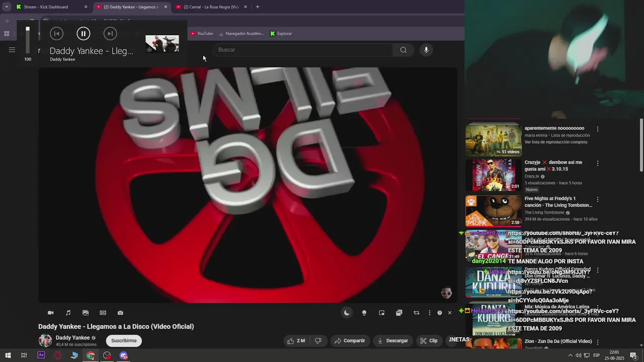Screen dimensions: 644x362
Task: Open options for 'aparentemente nooooooooo' playlist
Action: point(598,129)
